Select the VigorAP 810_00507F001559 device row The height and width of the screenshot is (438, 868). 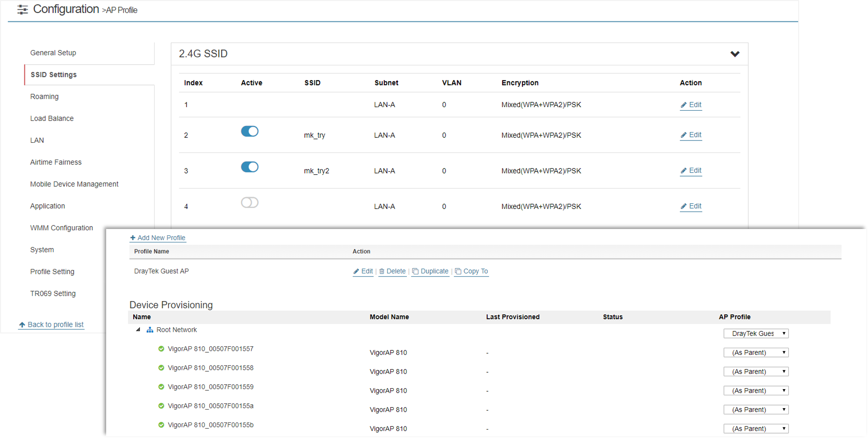211,387
